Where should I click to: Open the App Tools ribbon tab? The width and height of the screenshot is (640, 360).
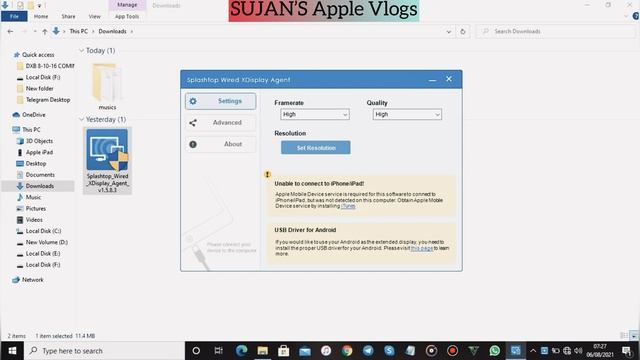click(127, 16)
